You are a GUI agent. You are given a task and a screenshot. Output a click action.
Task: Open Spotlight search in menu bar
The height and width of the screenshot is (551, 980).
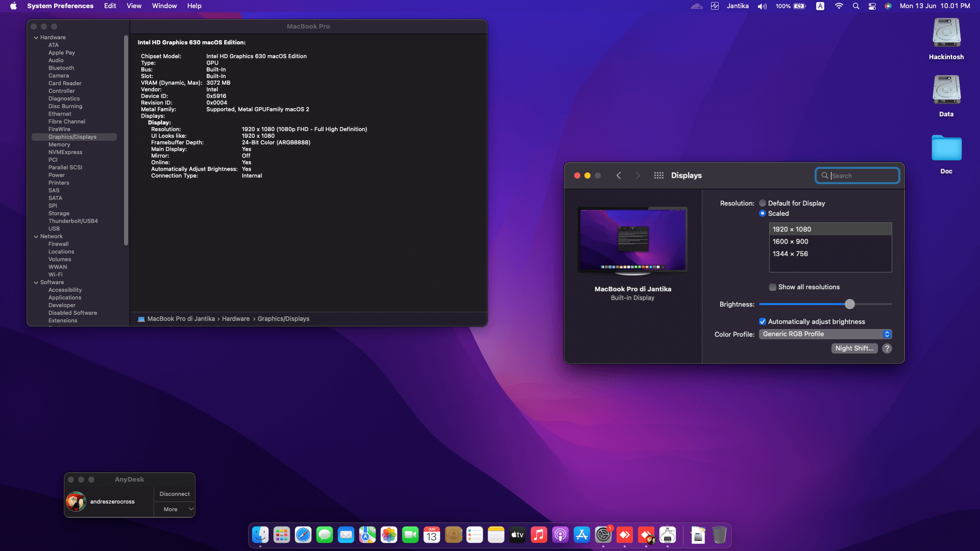pyautogui.click(x=856, y=6)
